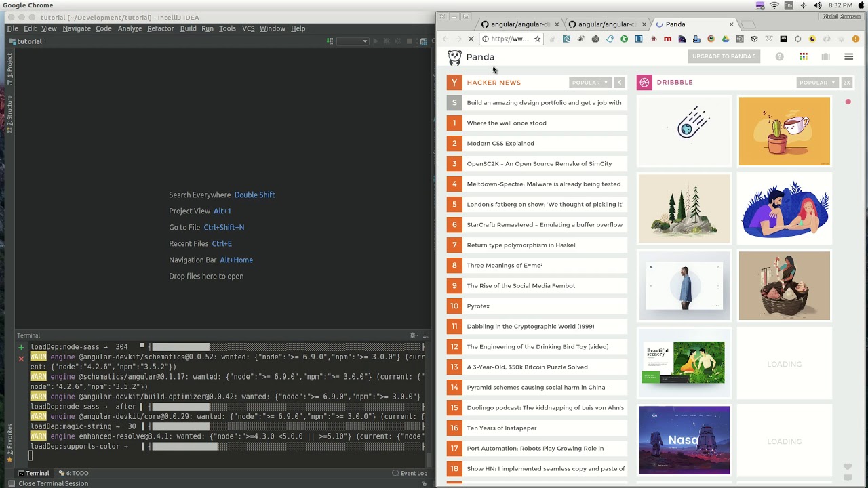Screen dimensions: 868x488
Task: Open the Beautiful scenery Dribbble shot
Action: 684,363
